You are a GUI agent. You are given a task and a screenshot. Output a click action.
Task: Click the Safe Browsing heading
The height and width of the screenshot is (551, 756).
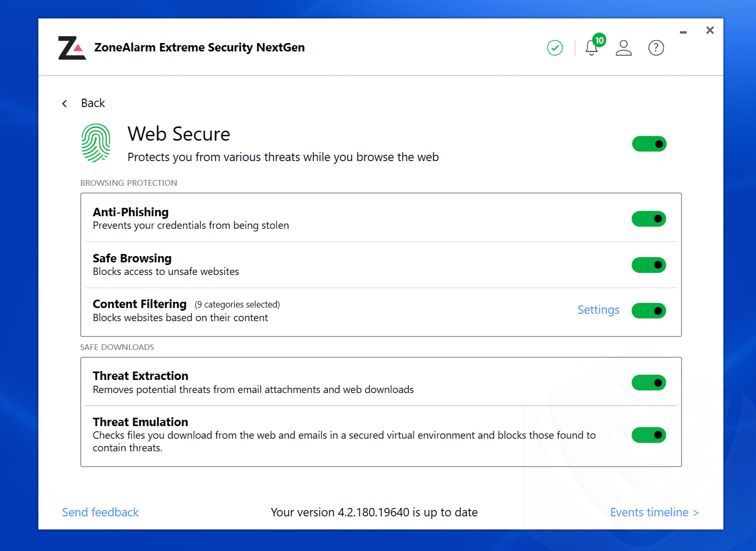coord(132,258)
